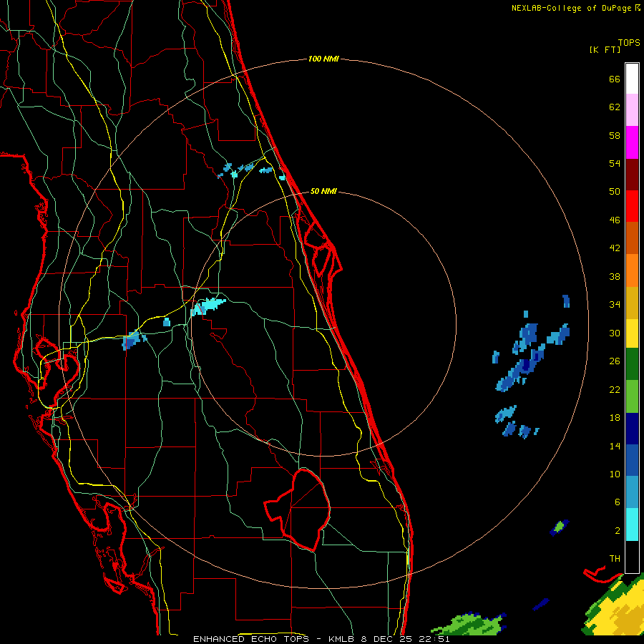The image size is (644, 644).
Task: Click the "50" legend value
Action: 615,191
